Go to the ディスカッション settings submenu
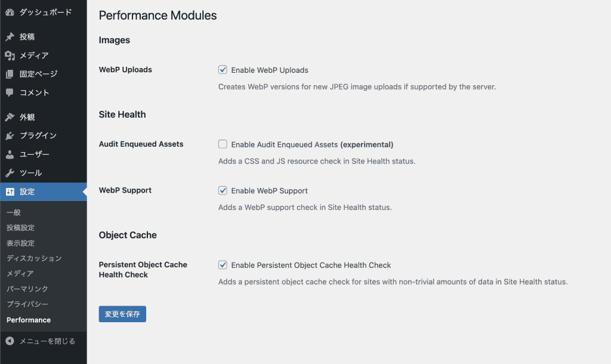611x364 pixels. (x=34, y=258)
